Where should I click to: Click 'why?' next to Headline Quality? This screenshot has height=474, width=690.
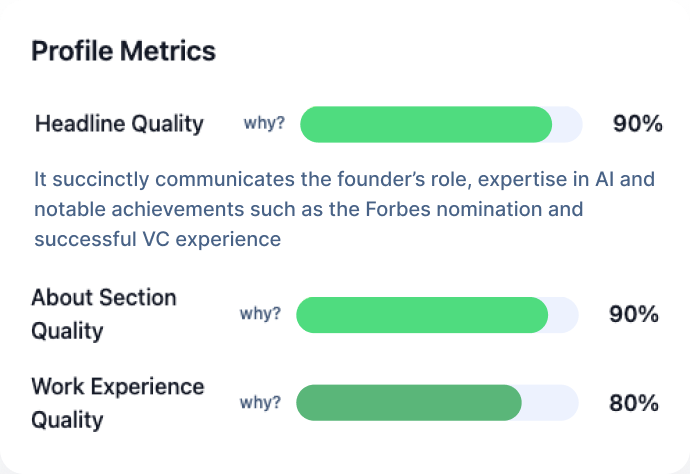tap(264, 124)
